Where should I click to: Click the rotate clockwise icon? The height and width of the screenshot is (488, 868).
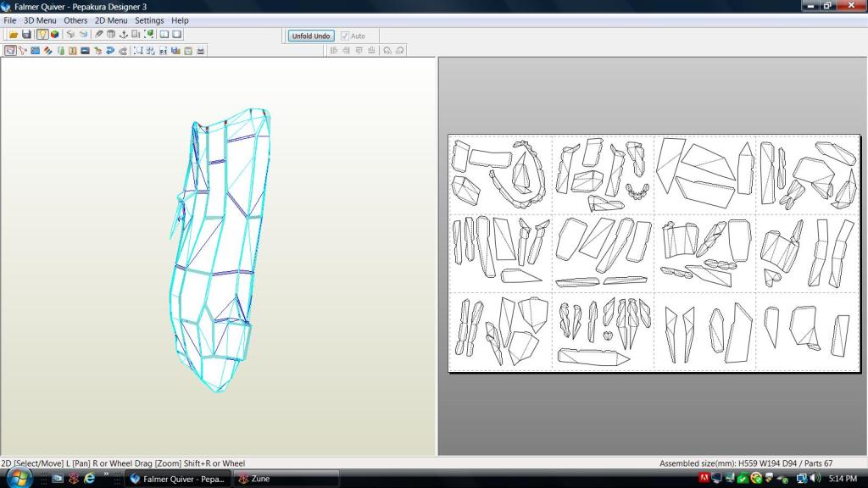(x=400, y=50)
